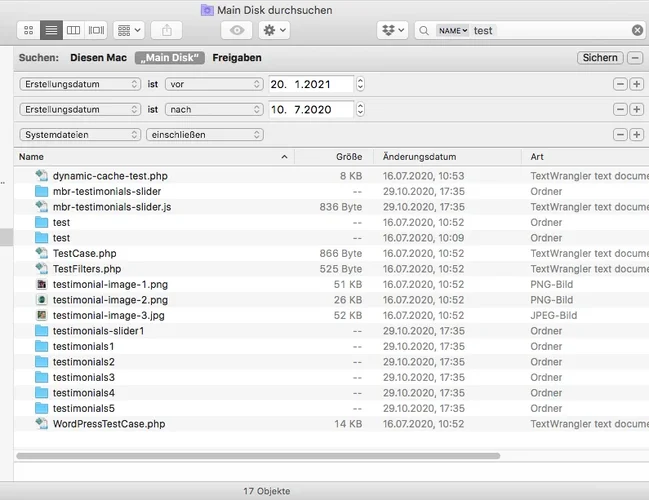
Task: Sort by the 'Änderungsdatum' column header
Action: tap(420, 157)
